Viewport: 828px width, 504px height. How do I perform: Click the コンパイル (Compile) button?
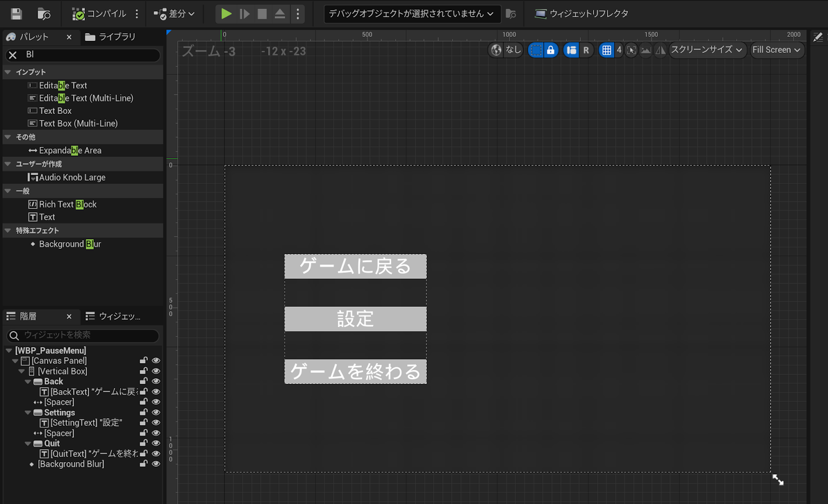click(x=99, y=14)
